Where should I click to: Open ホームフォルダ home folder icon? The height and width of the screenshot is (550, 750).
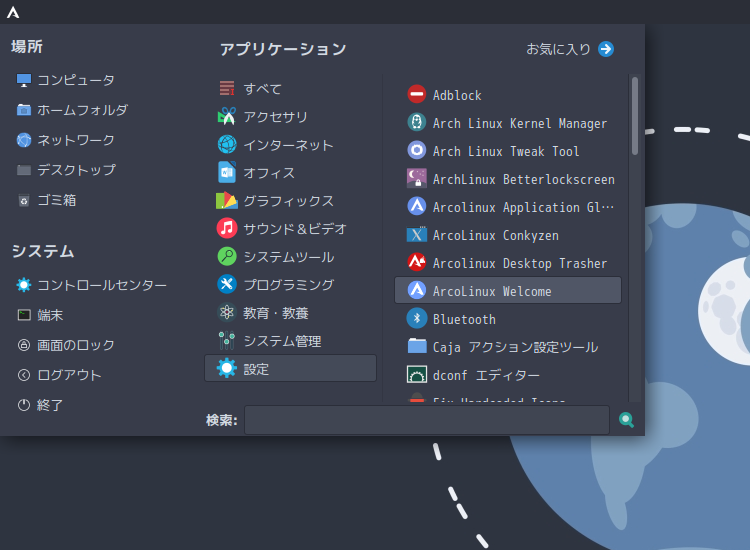[x=23, y=110]
